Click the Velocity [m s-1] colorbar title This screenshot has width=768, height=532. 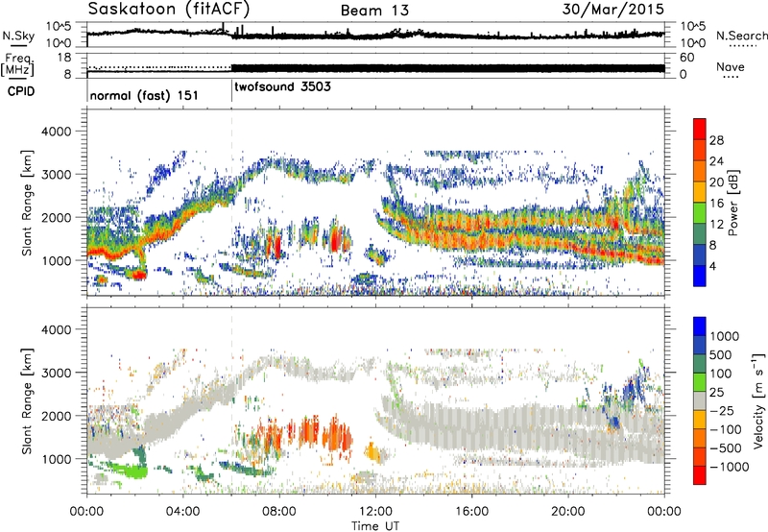(x=758, y=400)
